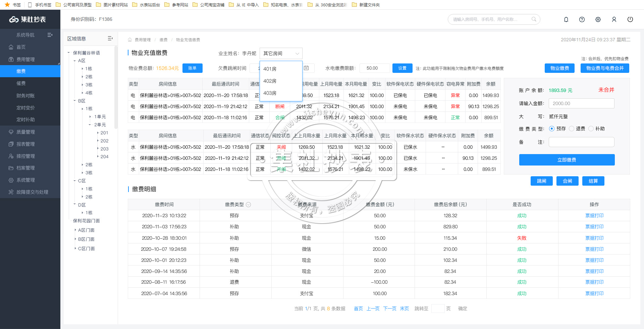The width and height of the screenshot is (644, 329).
Task: Click the power logout icon
Action: (630, 19)
